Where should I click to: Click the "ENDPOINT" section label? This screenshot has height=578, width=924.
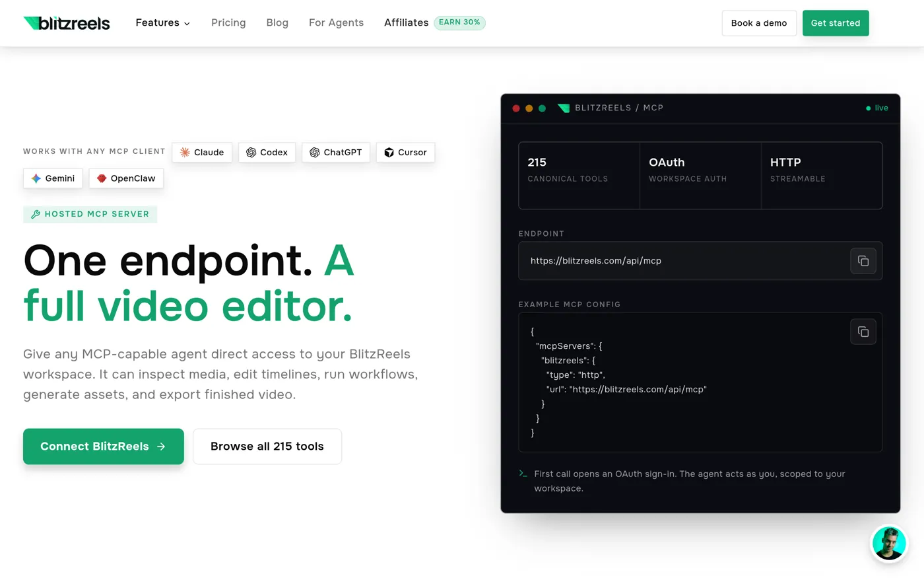coord(541,234)
